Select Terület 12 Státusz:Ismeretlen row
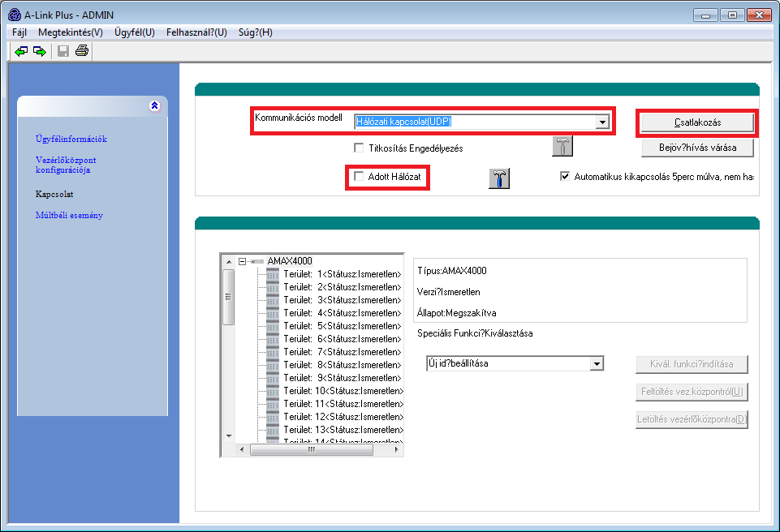 coord(343,417)
